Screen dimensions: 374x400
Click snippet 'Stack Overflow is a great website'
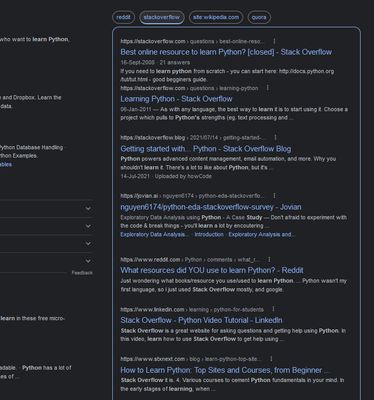(x=233, y=335)
